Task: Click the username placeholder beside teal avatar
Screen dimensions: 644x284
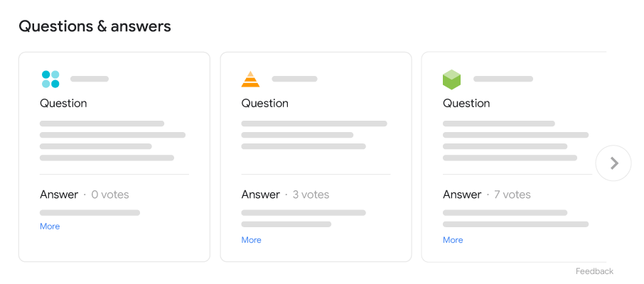Action: (90, 79)
